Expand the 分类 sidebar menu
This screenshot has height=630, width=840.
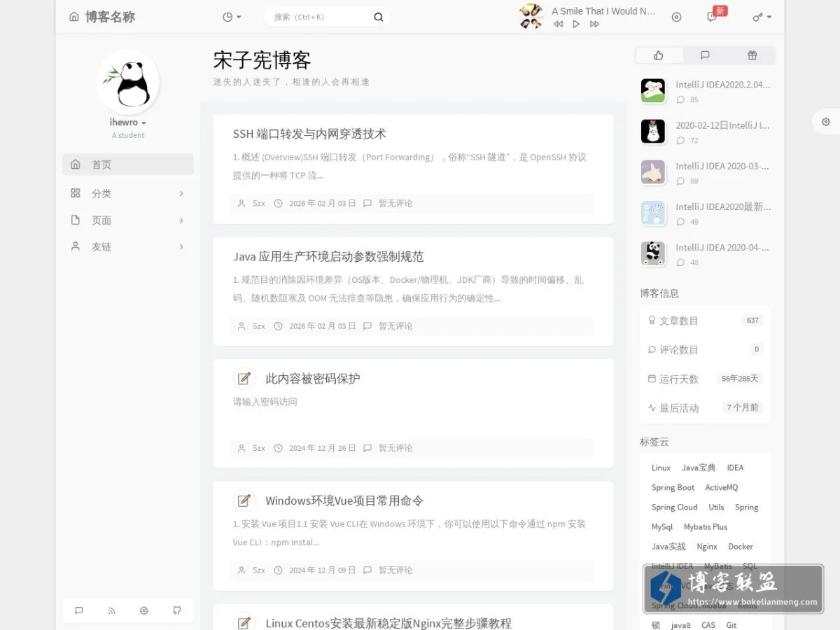(x=128, y=193)
